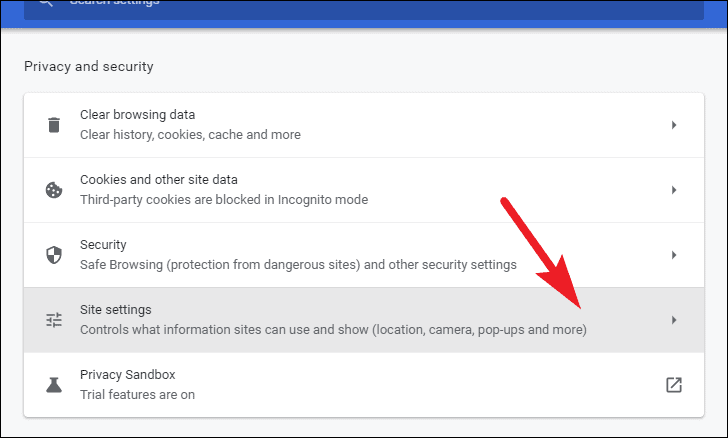Click 'Clear history, cookies, cache and more' text
Image resolution: width=728 pixels, height=438 pixels.
[190, 135]
